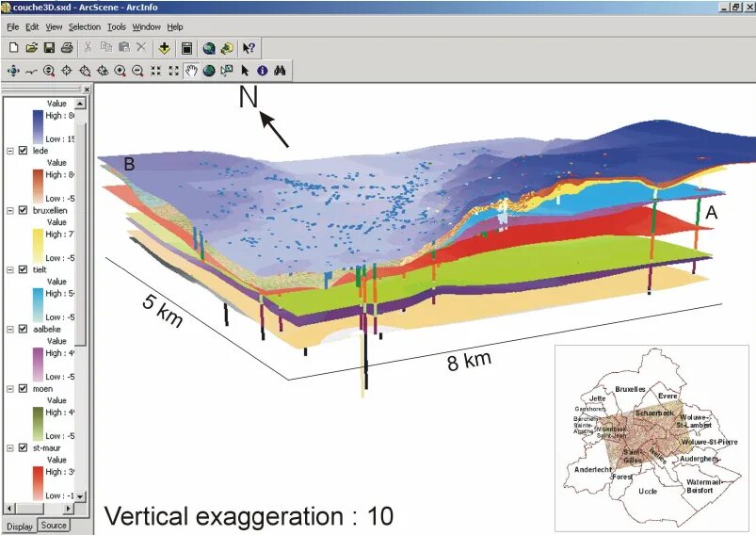Click the bruxellien yellow color ramp
The width and height of the screenshot is (756, 535).
click(x=38, y=245)
